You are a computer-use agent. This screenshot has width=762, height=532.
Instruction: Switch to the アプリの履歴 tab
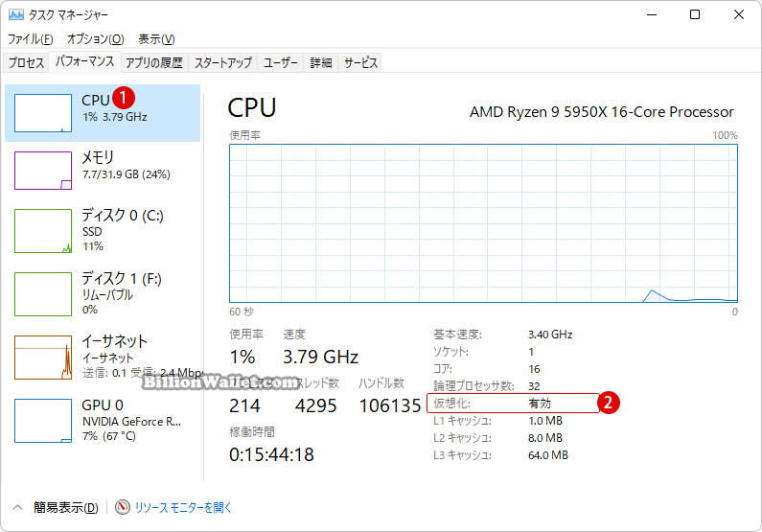[x=154, y=62]
